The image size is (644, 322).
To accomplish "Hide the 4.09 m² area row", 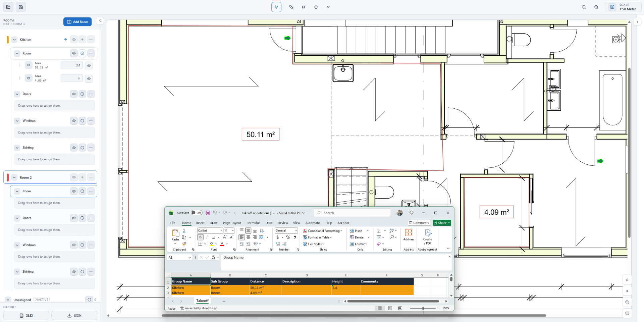I will 89,79.
